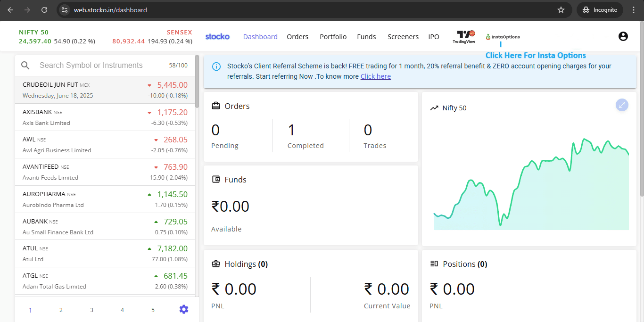Reload the page using browser refresh
The image size is (644, 322).
tap(44, 10)
